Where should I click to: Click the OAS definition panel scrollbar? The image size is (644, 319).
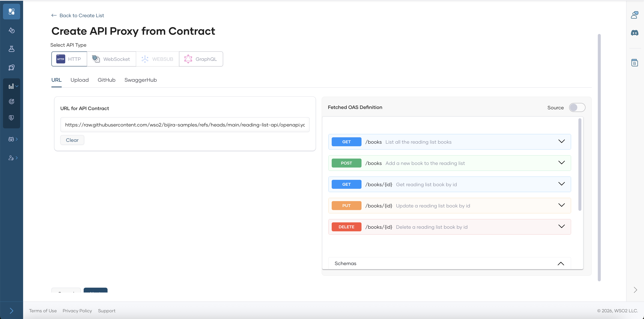(580, 165)
